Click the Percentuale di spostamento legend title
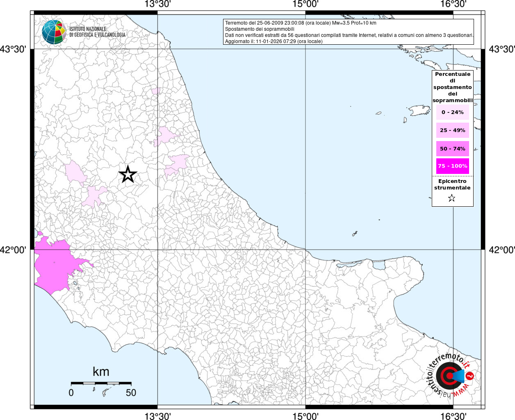The height and width of the screenshot is (420, 515). click(x=453, y=87)
